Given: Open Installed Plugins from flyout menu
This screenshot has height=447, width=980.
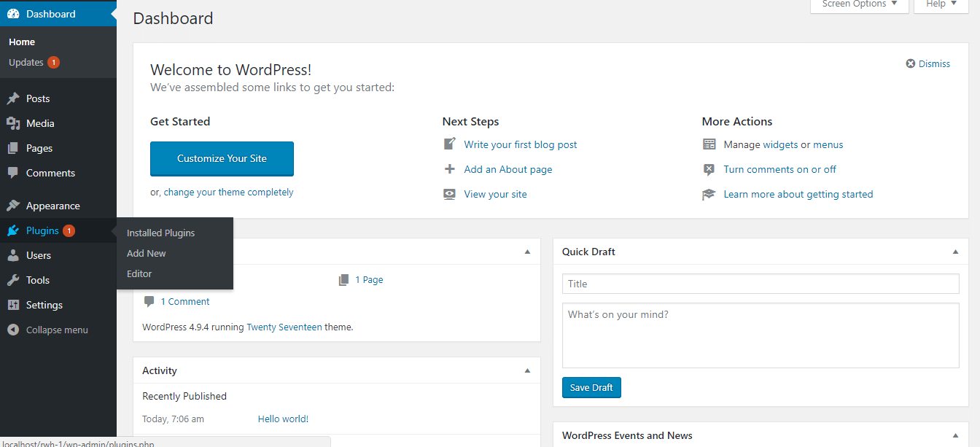Looking at the screenshot, I should click(x=161, y=233).
